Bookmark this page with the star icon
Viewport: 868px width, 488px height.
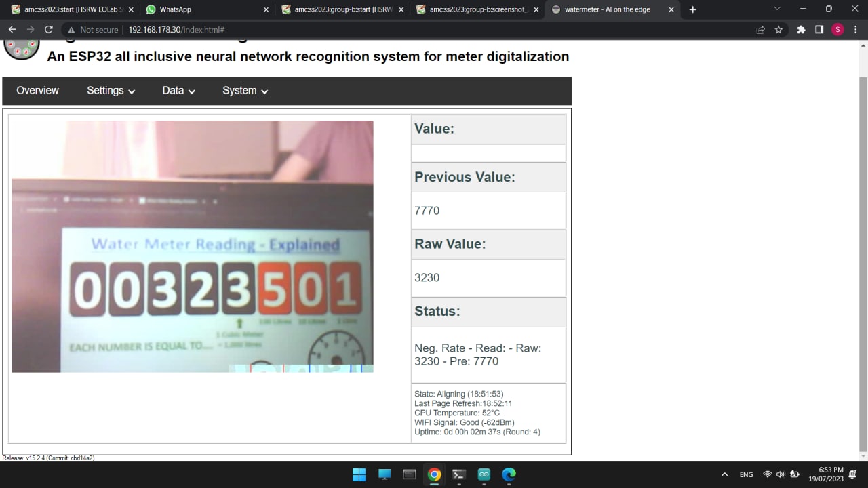[x=778, y=30]
